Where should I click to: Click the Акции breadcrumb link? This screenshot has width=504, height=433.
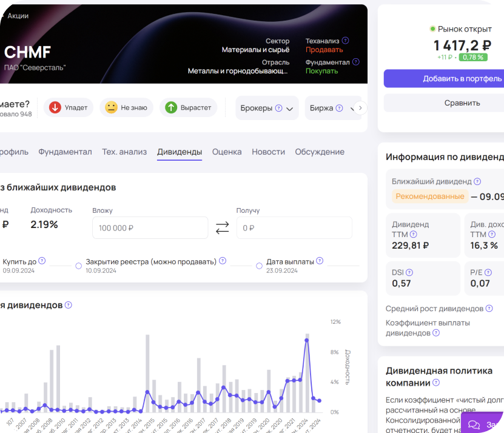pyautogui.click(x=18, y=16)
